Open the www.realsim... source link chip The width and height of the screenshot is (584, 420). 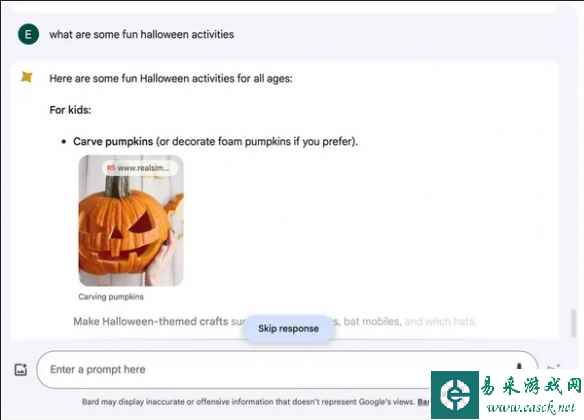(139, 168)
